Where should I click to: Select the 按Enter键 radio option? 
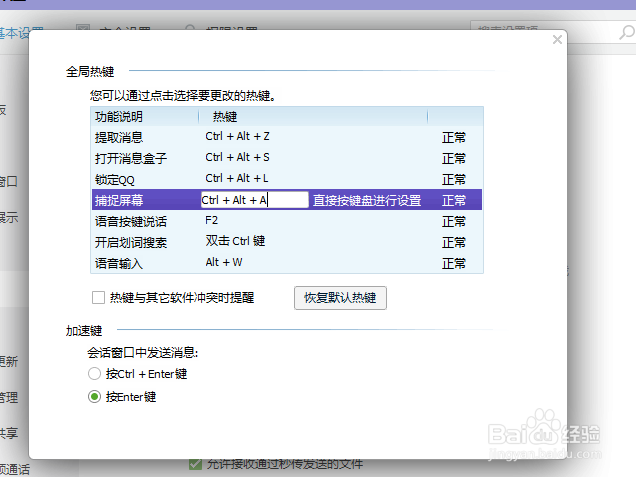click(x=94, y=397)
